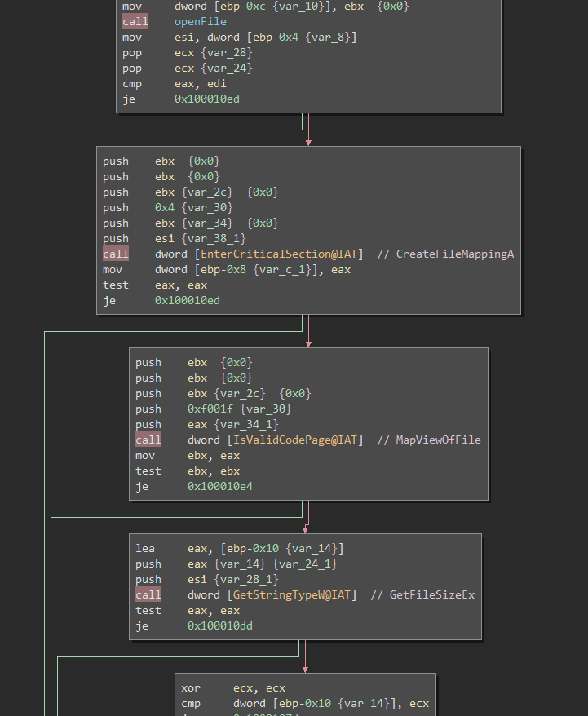Open the EnterCriticalSection@IAT import symbol
This screenshot has width=588, height=716.
279,254
